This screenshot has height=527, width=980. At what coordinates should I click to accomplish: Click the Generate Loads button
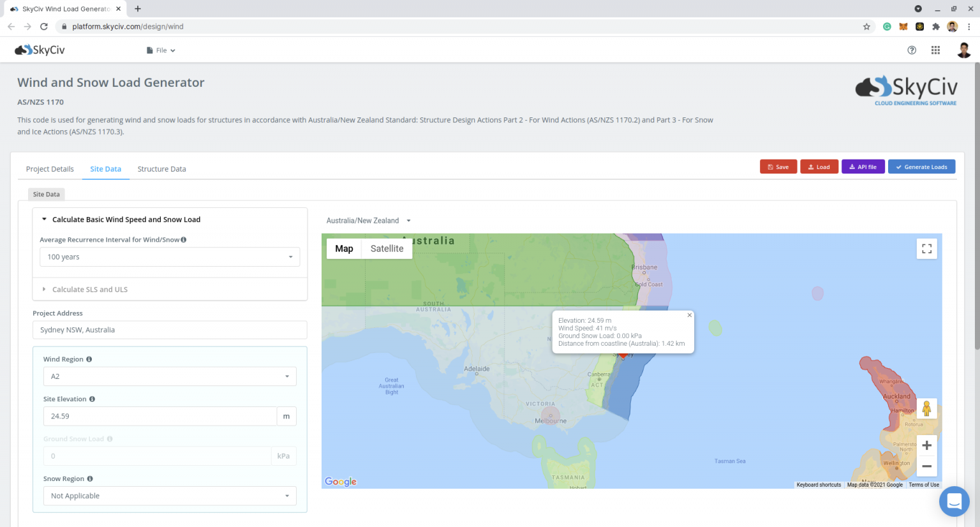[921, 167]
